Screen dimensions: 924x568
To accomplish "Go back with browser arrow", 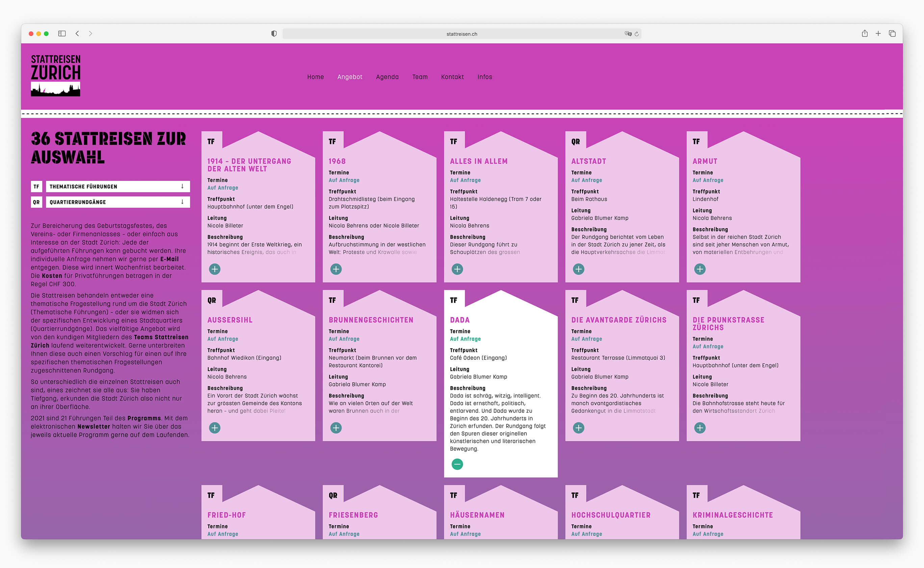I will coord(77,33).
